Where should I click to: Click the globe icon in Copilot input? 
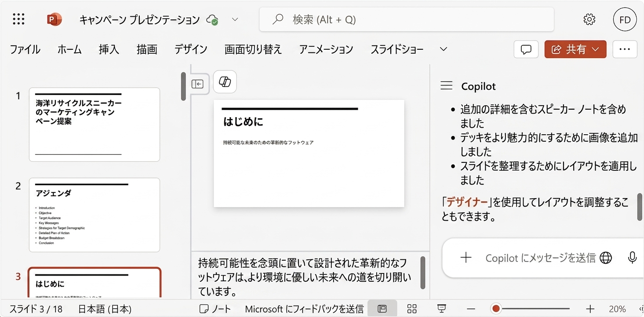606,258
